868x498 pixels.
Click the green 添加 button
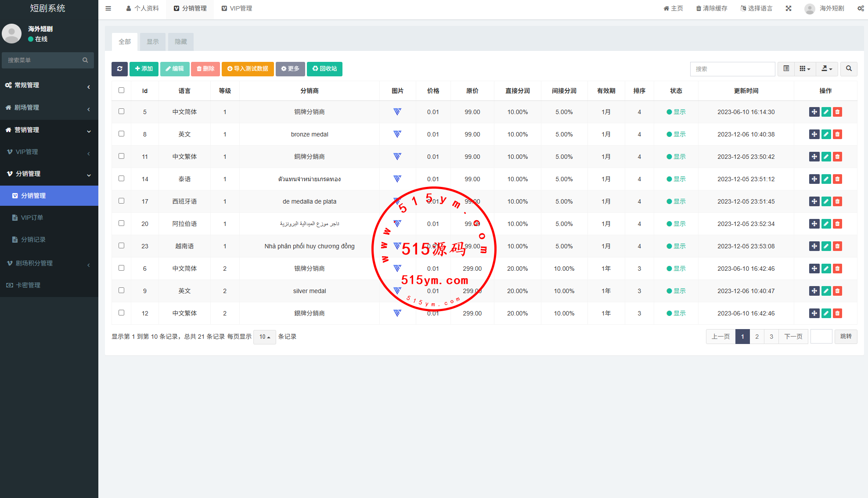click(x=144, y=69)
